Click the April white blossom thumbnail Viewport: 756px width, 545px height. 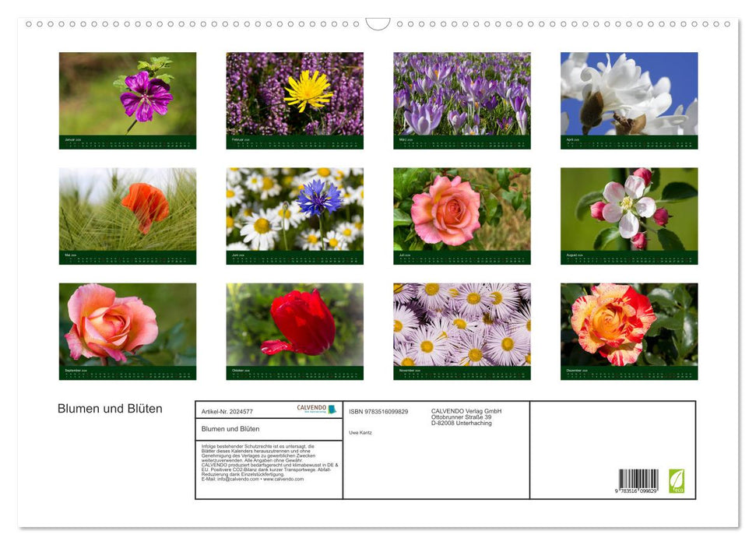click(628, 100)
